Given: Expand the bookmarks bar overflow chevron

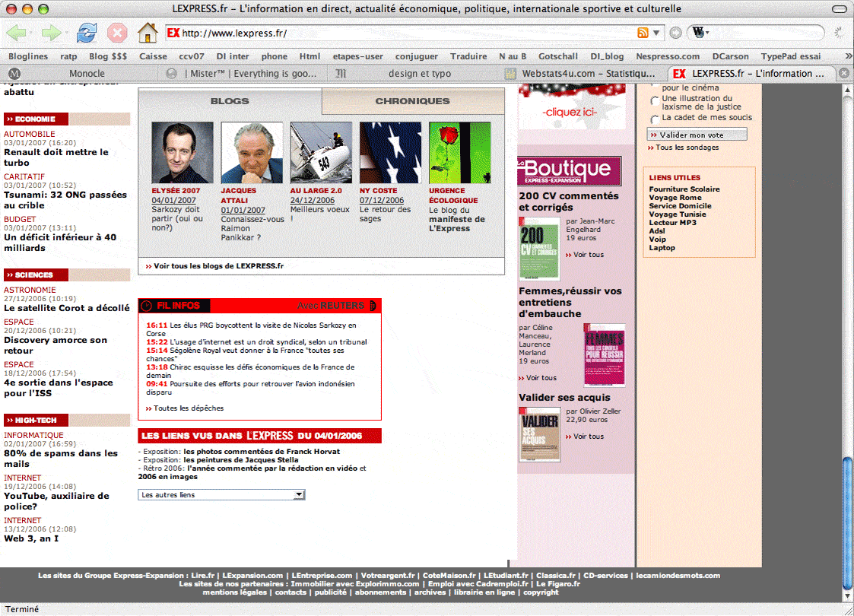Looking at the screenshot, I should 848,56.
